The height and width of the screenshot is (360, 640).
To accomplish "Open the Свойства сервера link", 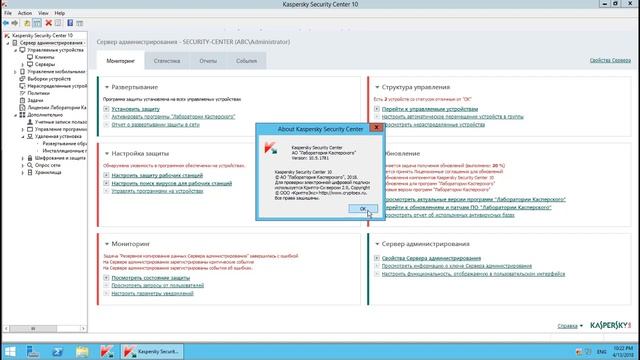I will (x=610, y=60).
